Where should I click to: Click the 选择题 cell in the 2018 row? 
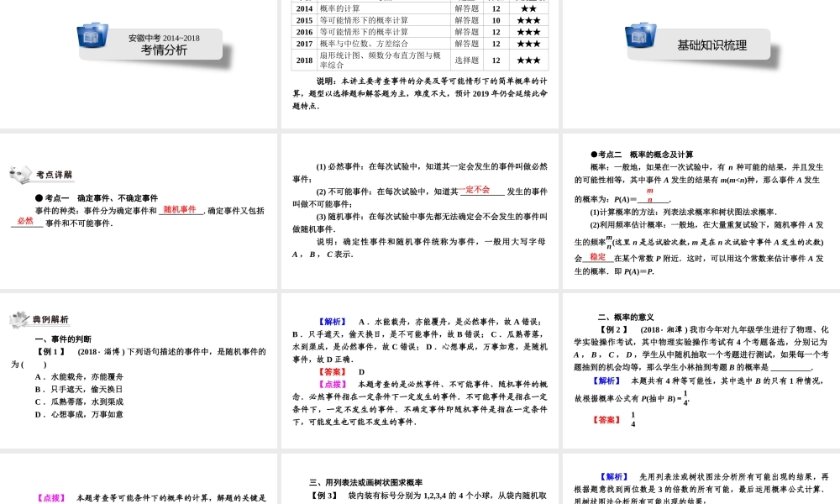coord(466,60)
